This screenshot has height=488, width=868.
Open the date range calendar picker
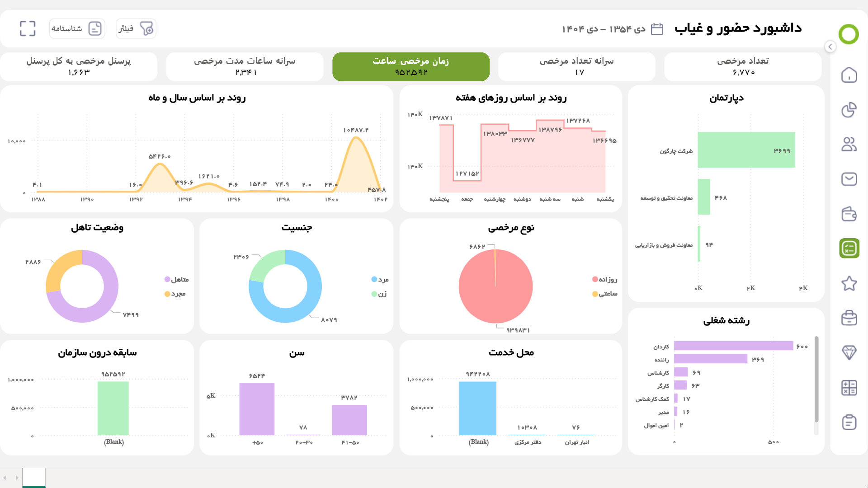tap(656, 29)
